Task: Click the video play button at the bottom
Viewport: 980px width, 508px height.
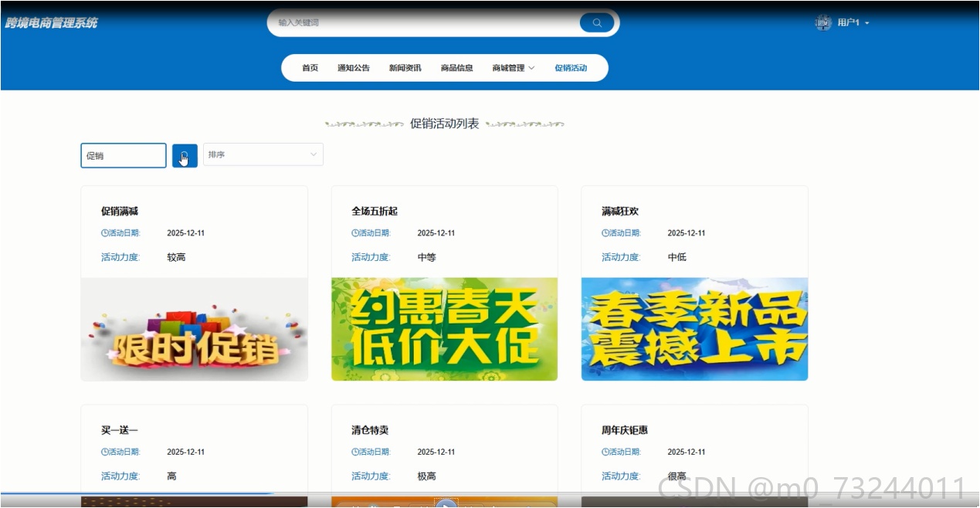Action: (446, 505)
